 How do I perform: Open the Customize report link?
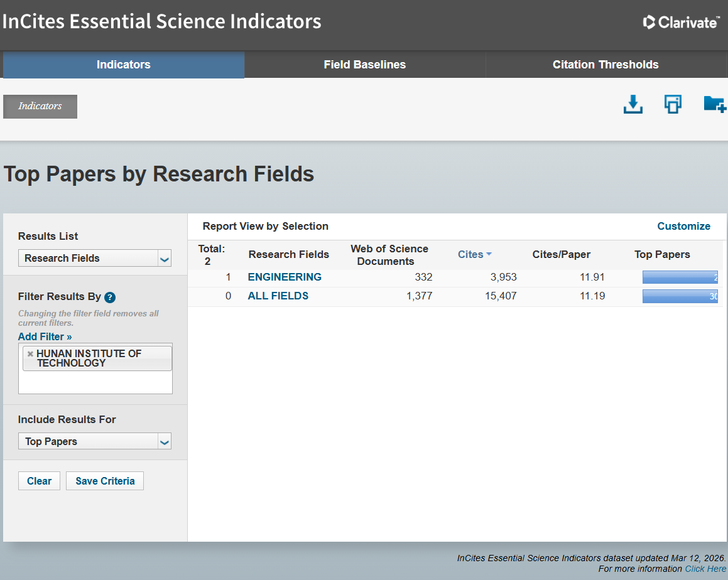[x=683, y=226]
